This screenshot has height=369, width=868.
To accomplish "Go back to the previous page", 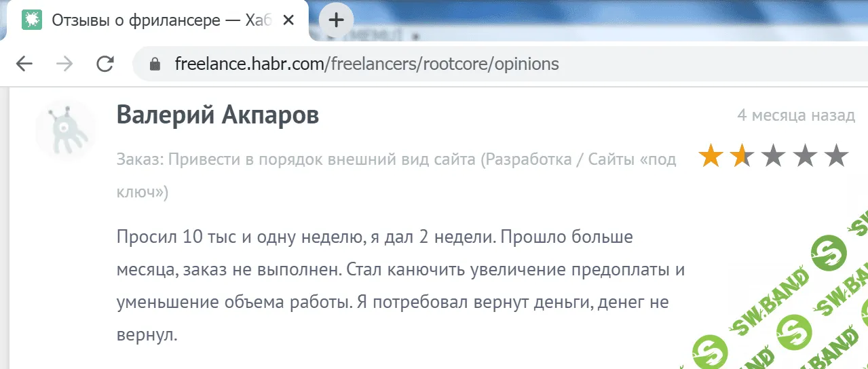I will point(24,64).
